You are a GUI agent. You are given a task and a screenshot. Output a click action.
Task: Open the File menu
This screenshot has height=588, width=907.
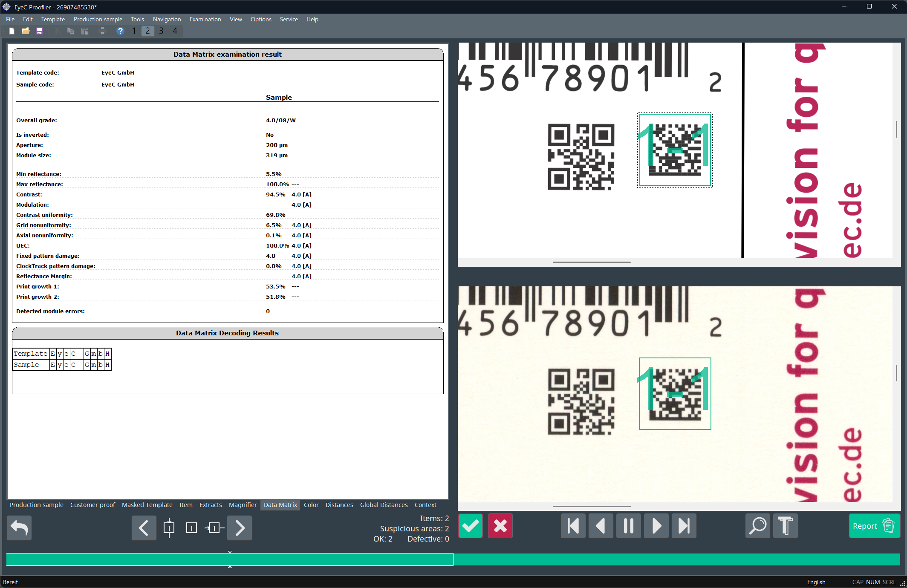click(x=10, y=19)
